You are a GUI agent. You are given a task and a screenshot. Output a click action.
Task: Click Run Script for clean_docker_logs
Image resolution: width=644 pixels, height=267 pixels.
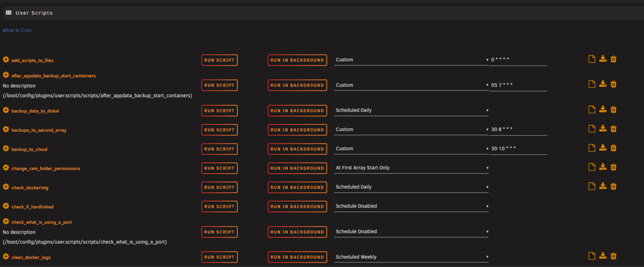coord(220,257)
